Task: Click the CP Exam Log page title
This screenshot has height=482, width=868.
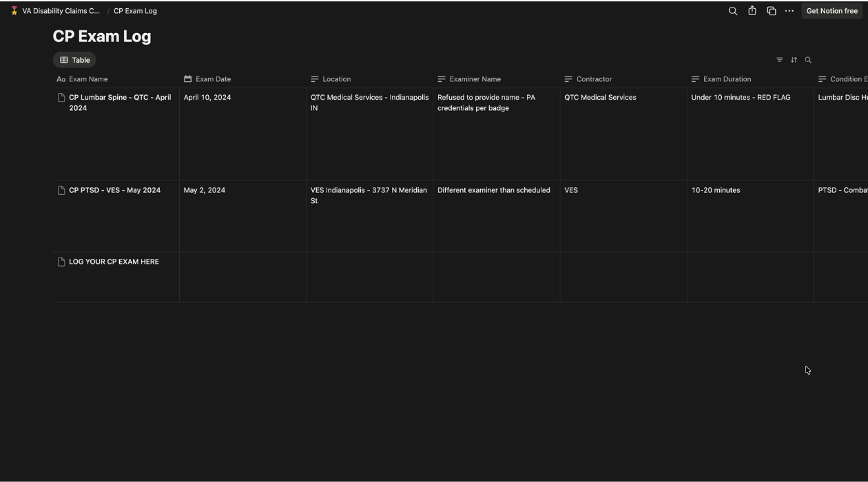Action: 102,36
